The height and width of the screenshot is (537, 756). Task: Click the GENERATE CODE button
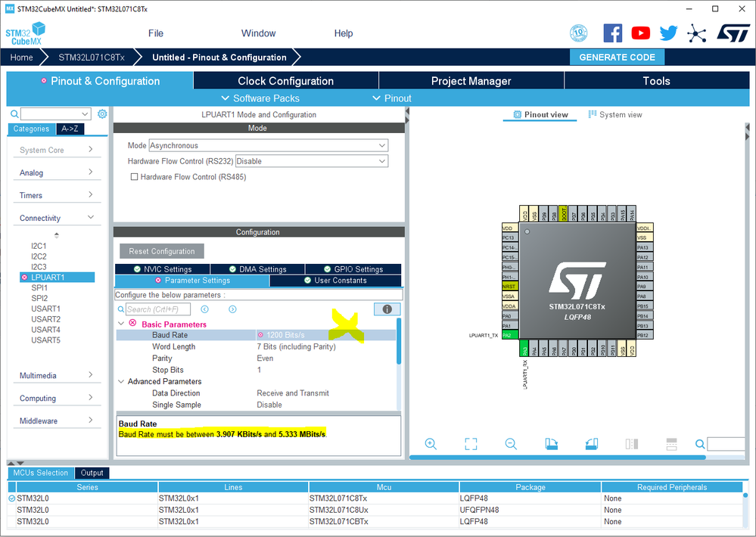[618, 57]
